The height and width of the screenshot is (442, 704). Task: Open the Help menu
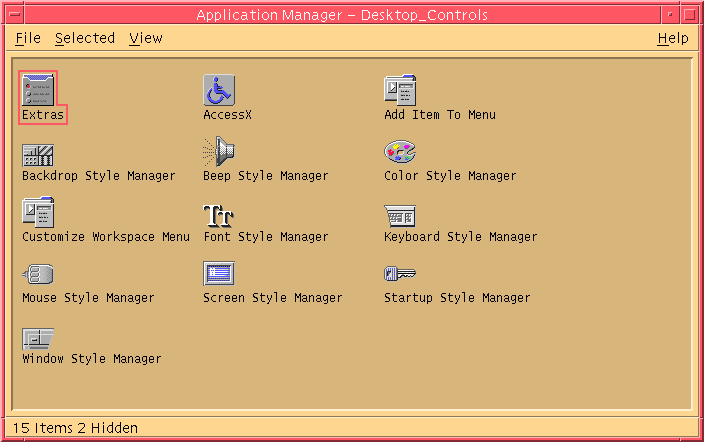(673, 38)
